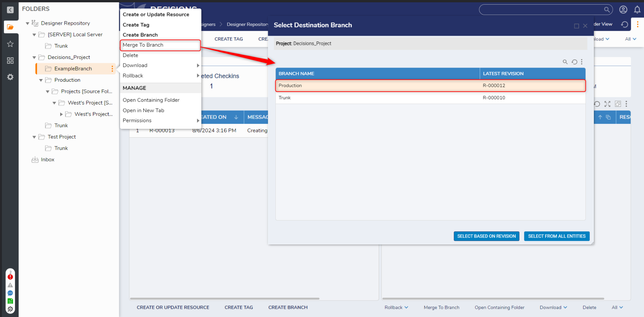
Task: Click Select Based On Revision button
Action: [x=486, y=236]
